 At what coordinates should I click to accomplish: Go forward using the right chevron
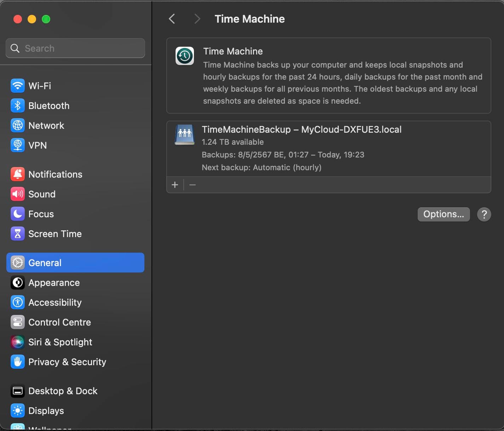pyautogui.click(x=197, y=19)
